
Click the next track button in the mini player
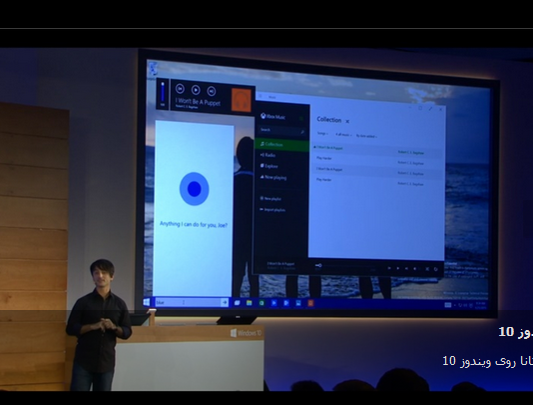tap(211, 91)
